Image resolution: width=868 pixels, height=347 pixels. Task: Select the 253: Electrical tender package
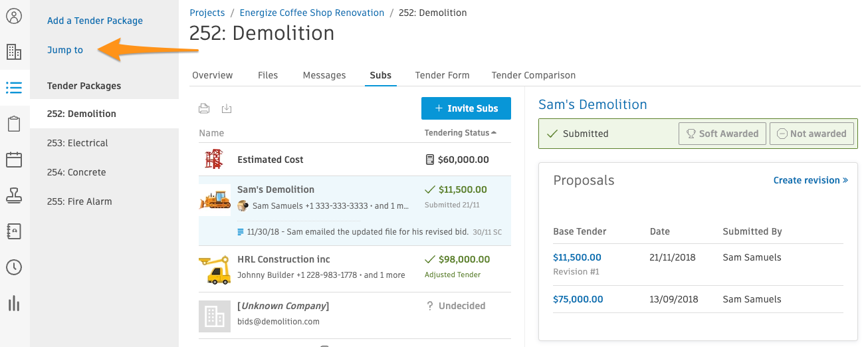click(78, 143)
